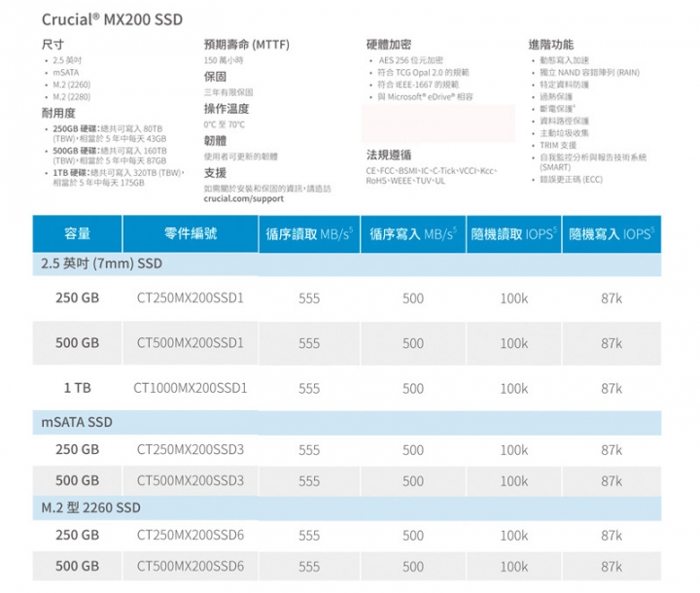Click the mSATA size bullet
Image resolution: width=700 pixels, height=593 pixels.
click(x=66, y=73)
